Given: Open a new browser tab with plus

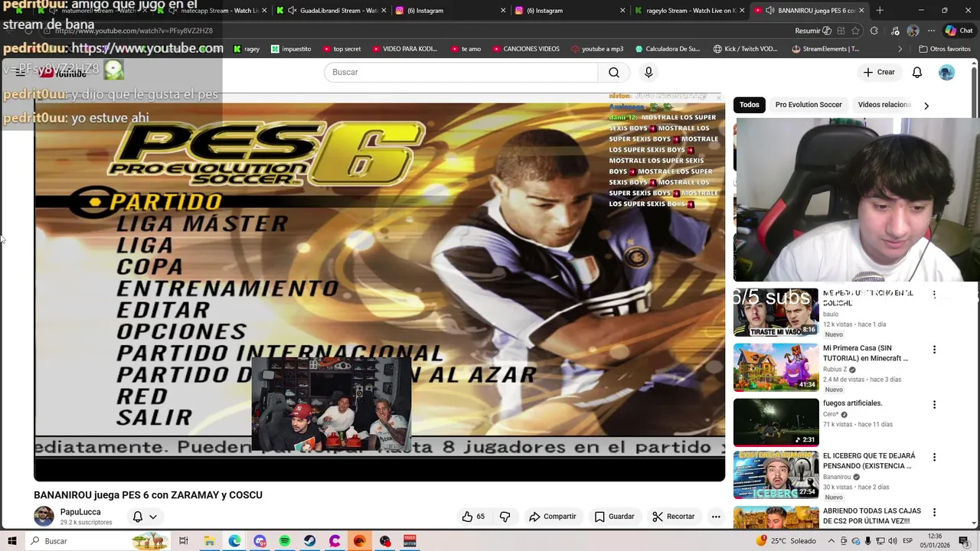Looking at the screenshot, I should (879, 11).
